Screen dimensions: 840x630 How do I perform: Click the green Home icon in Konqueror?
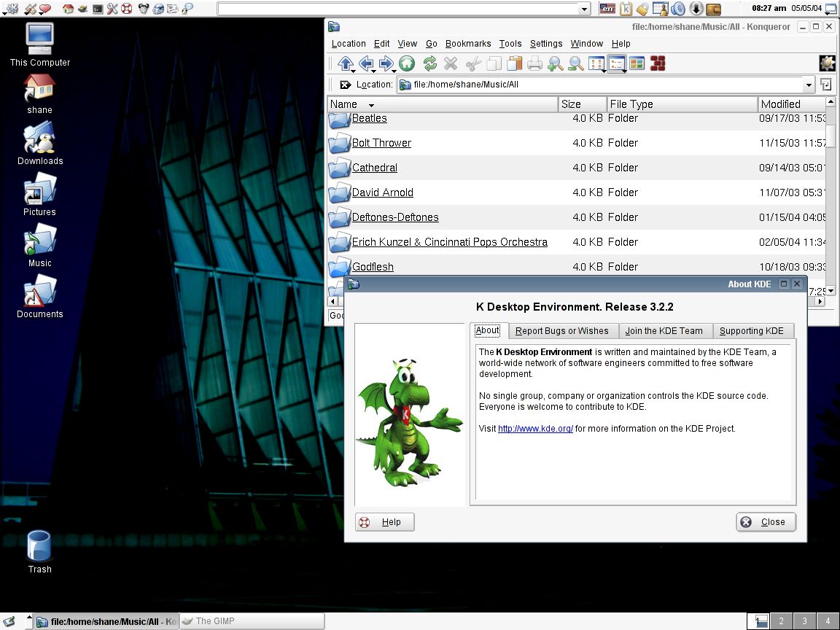point(407,63)
